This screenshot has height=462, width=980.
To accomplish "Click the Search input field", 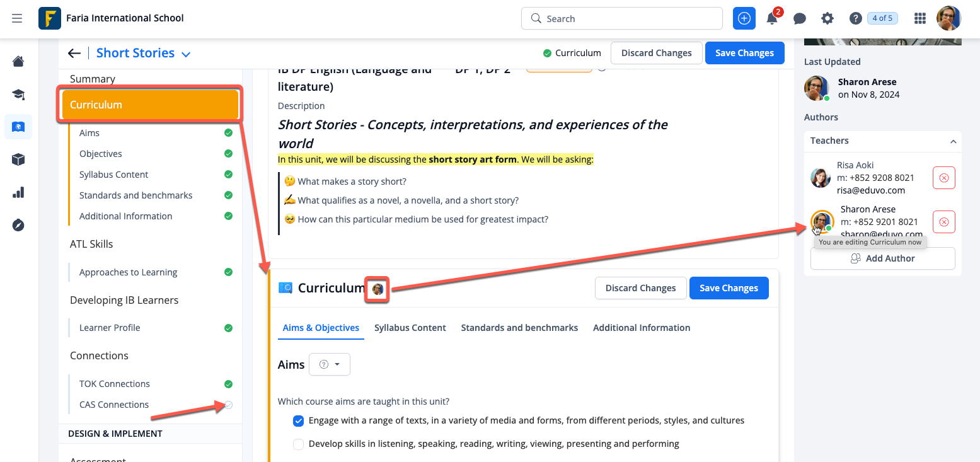I will 621,18.
